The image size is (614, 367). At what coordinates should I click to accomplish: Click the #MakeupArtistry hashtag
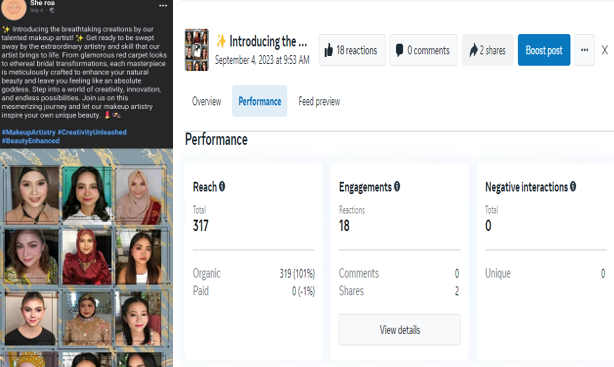(x=29, y=132)
